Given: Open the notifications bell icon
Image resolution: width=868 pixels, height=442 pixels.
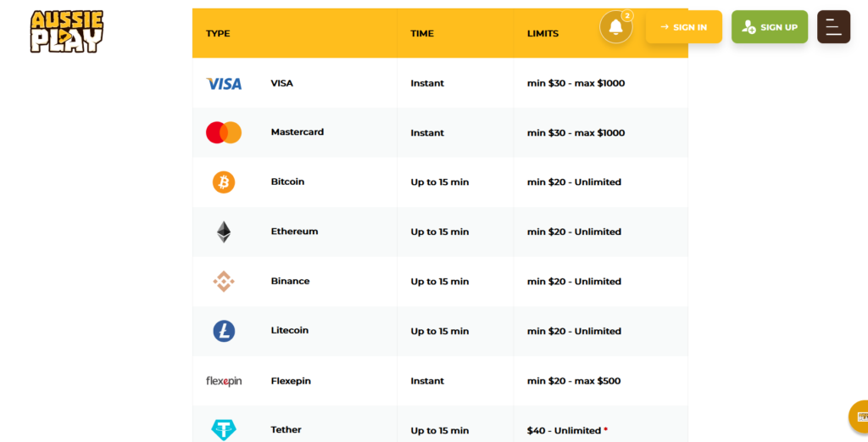Looking at the screenshot, I should click(x=615, y=27).
